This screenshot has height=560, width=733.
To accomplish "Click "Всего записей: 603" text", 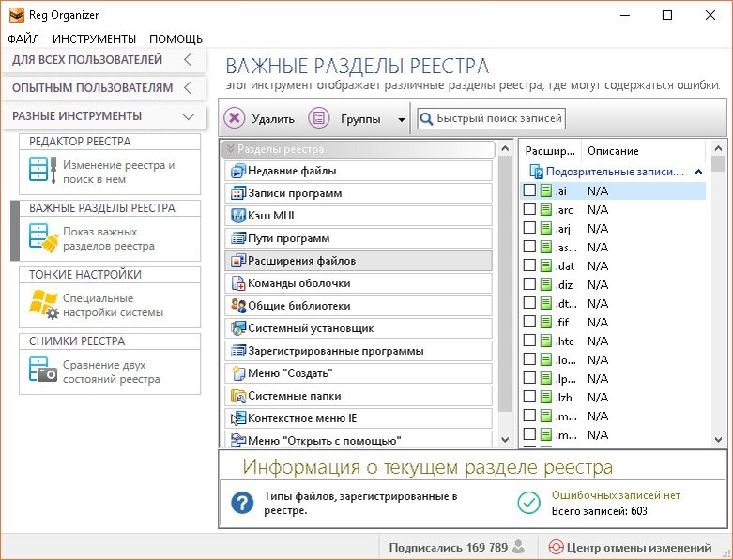I will tap(600, 511).
